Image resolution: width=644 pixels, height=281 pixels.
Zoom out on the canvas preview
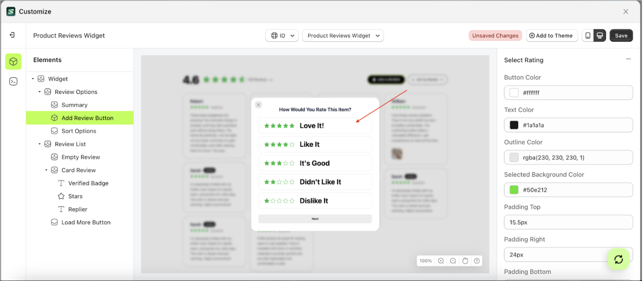(x=453, y=261)
